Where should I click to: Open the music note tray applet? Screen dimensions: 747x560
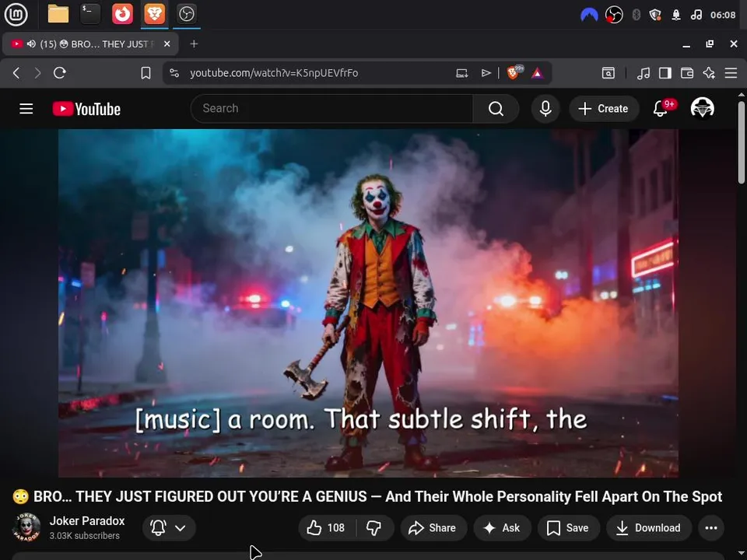[x=696, y=15]
